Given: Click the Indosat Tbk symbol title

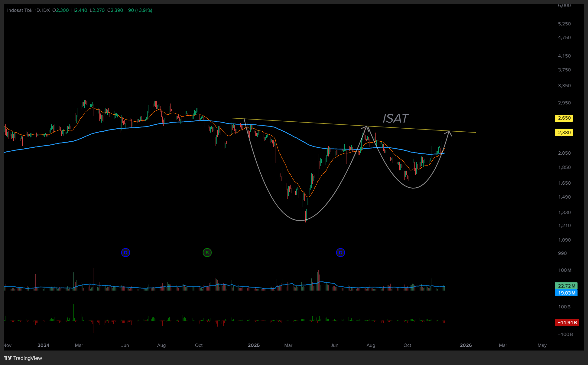Looking at the screenshot, I should [x=20, y=10].
